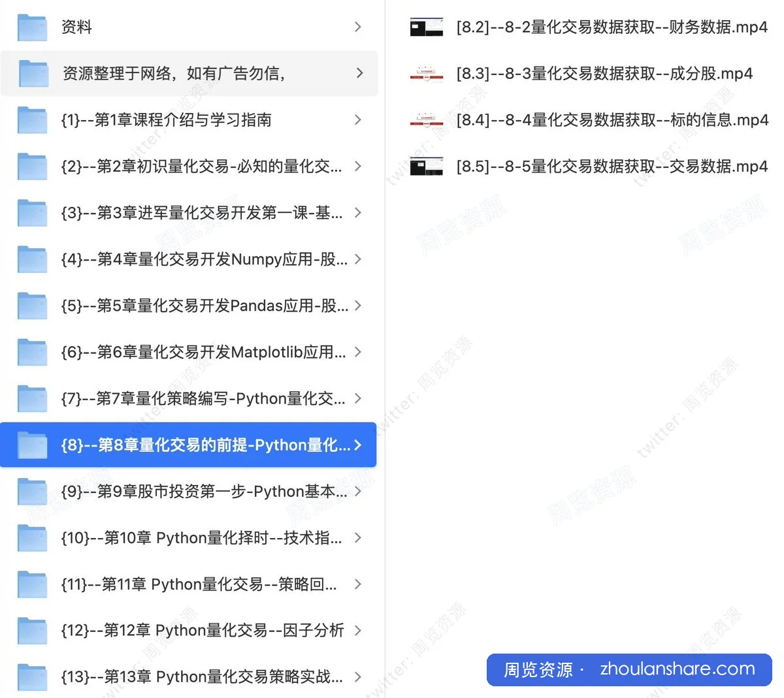This screenshot has width=784, height=698.
Task: Click chevron on selected {8}--第8章 row
Action: click(x=357, y=445)
